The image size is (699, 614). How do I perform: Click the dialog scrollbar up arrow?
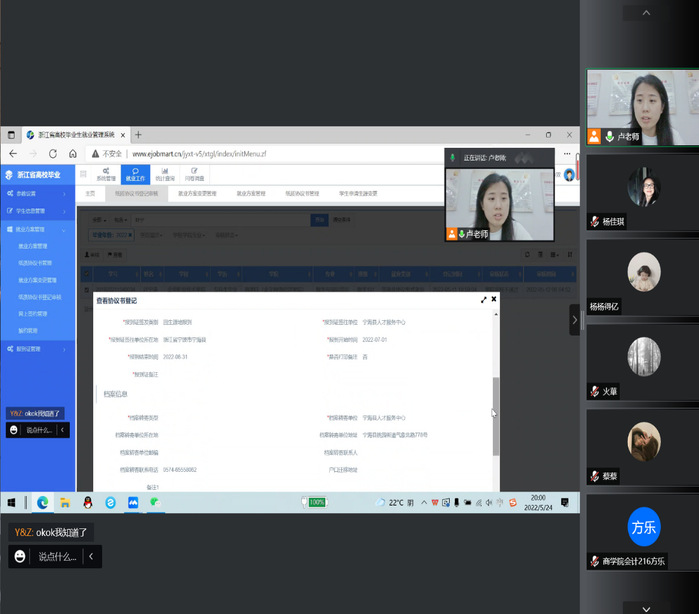tap(496, 314)
